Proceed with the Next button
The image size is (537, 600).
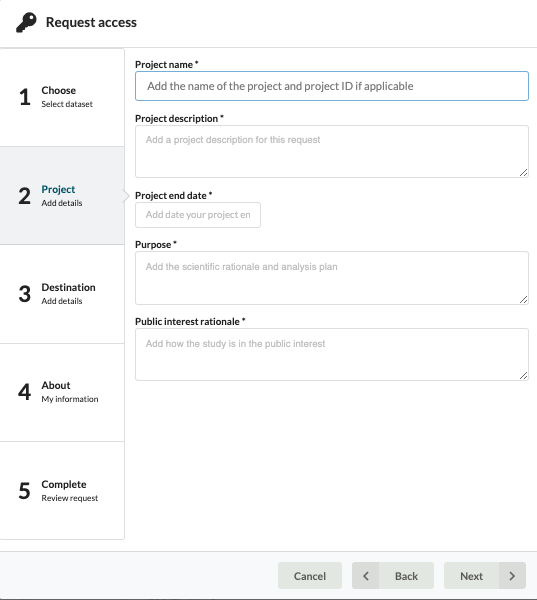[485, 576]
